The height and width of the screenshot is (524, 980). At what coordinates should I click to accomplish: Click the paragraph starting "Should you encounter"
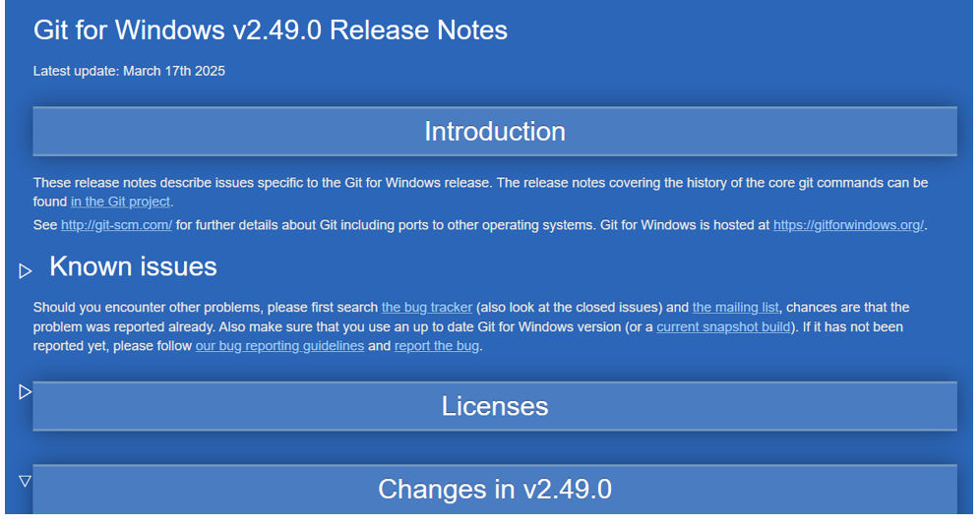point(471,326)
